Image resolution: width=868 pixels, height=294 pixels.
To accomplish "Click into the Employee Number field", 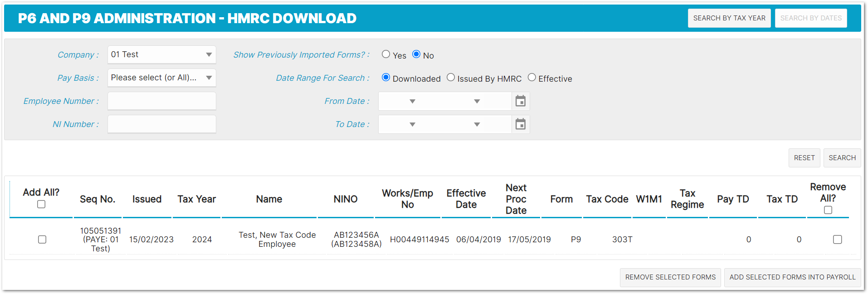I will [x=161, y=101].
